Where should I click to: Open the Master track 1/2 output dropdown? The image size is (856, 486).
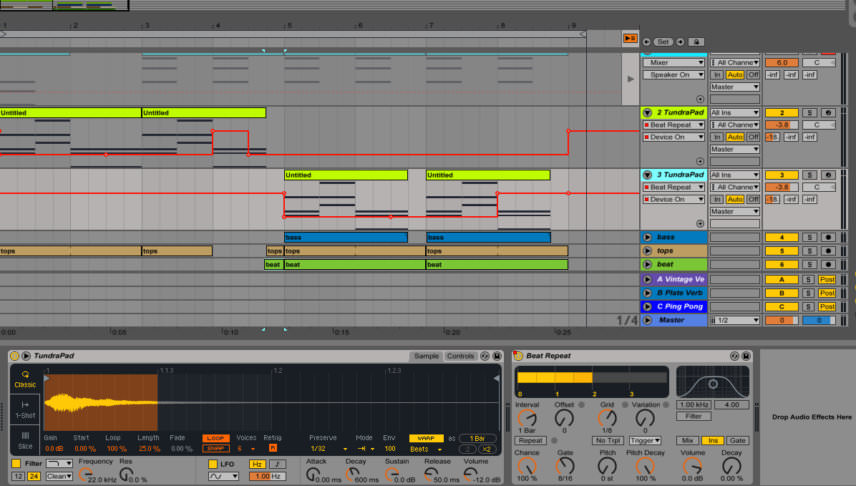tap(735, 320)
